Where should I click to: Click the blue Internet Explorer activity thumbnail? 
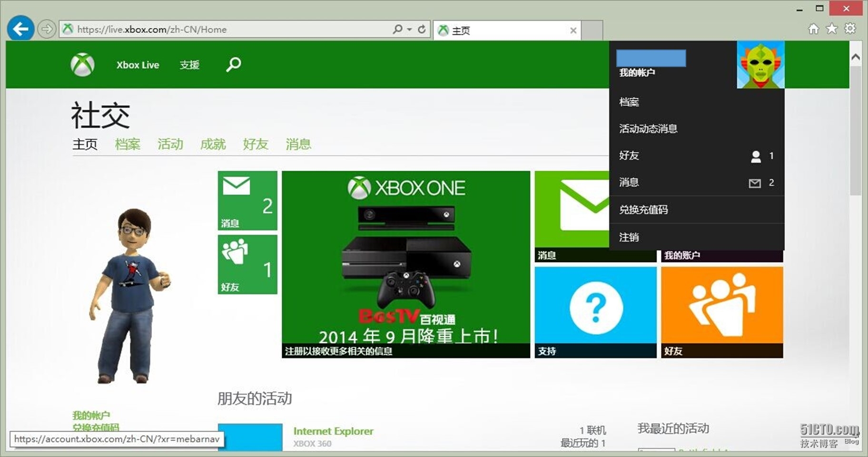[250, 437]
